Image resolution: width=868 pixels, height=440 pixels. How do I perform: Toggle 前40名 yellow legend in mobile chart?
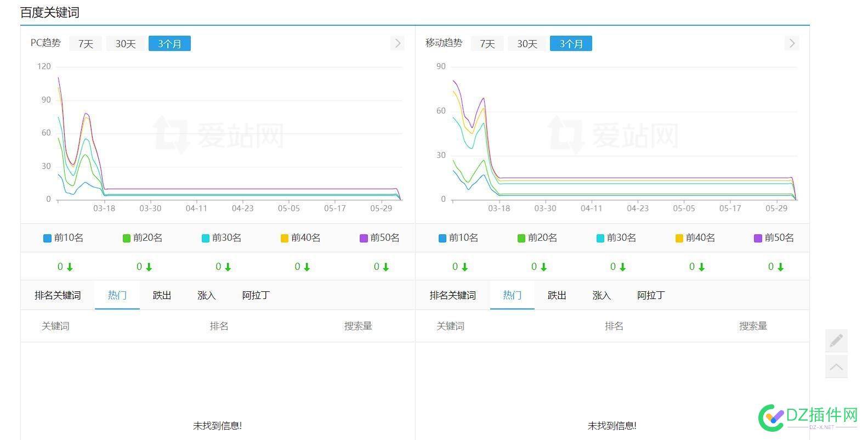click(695, 238)
